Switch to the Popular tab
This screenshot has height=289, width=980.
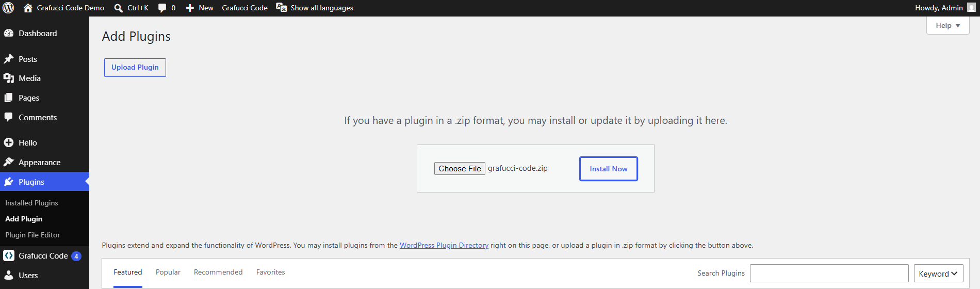click(168, 272)
